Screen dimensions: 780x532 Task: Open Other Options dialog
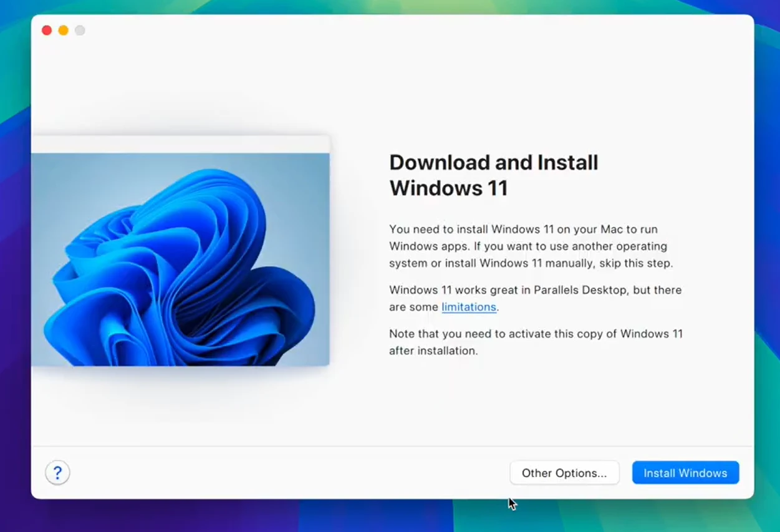564,473
